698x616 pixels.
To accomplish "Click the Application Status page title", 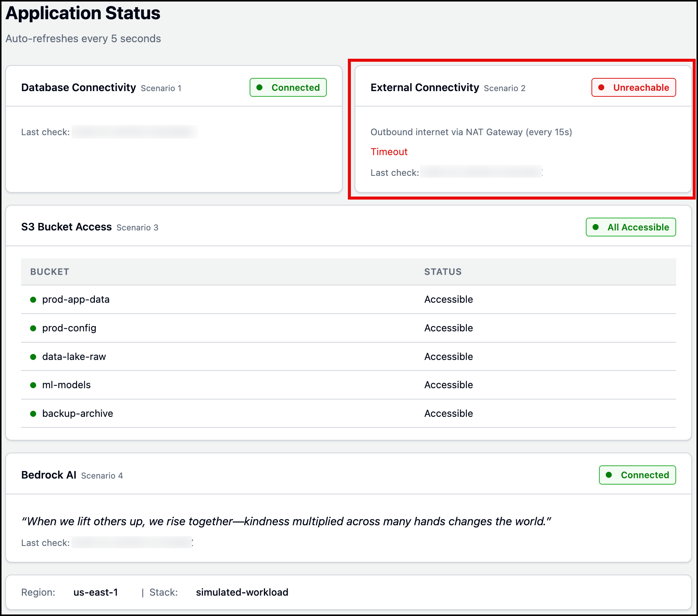I will coord(83,13).
